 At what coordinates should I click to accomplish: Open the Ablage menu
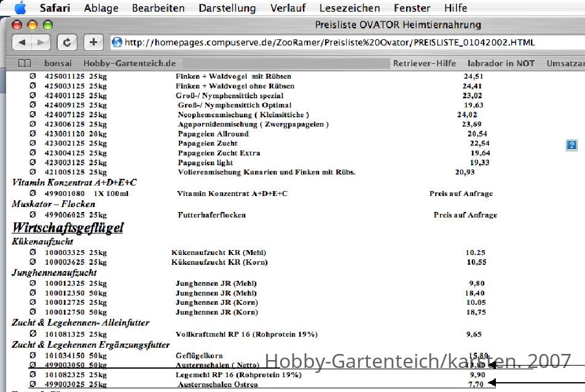[x=101, y=8]
